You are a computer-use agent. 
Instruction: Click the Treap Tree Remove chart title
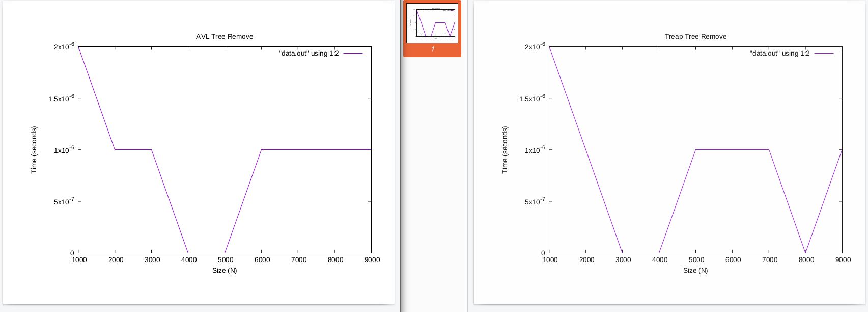[695, 37]
